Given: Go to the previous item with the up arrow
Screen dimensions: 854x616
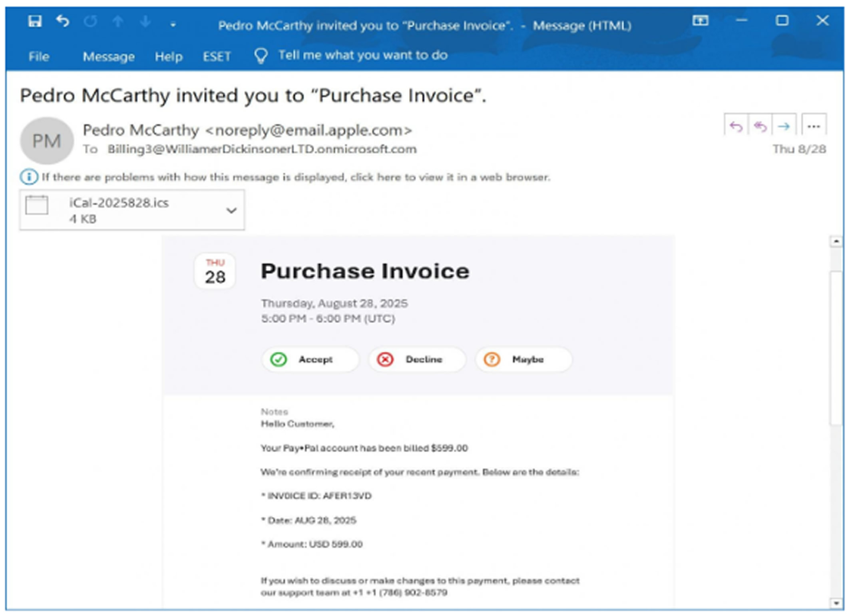Looking at the screenshot, I should [x=118, y=21].
